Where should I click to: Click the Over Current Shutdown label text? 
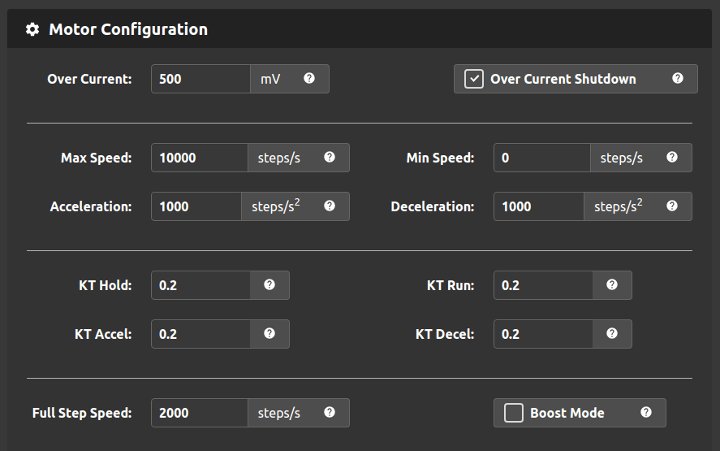click(563, 79)
